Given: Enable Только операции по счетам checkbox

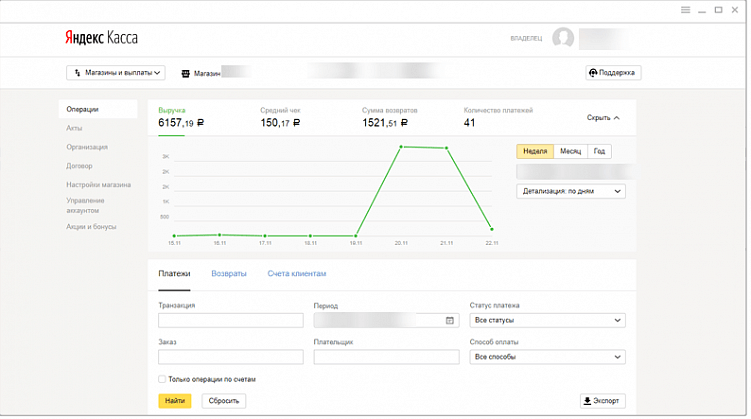Looking at the screenshot, I should pos(163,380).
